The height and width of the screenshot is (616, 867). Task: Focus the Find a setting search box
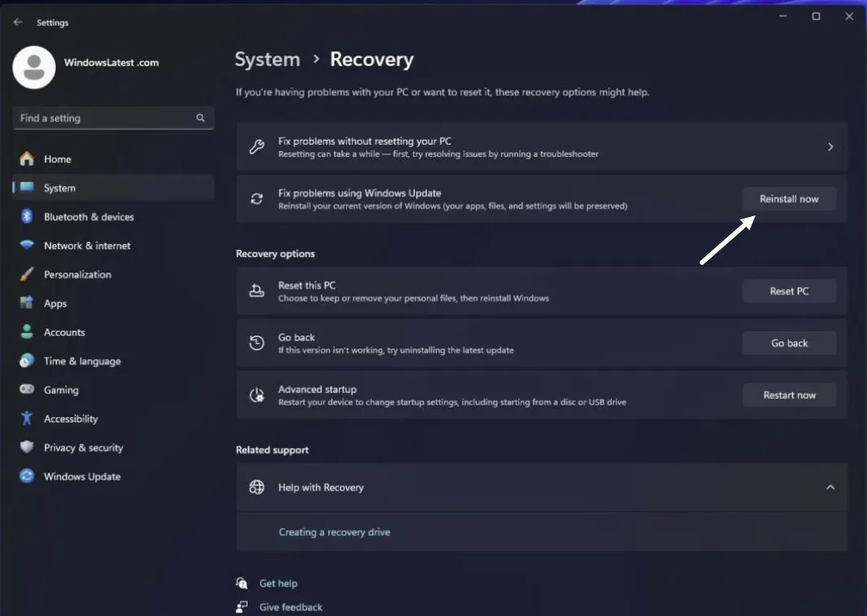(x=113, y=118)
